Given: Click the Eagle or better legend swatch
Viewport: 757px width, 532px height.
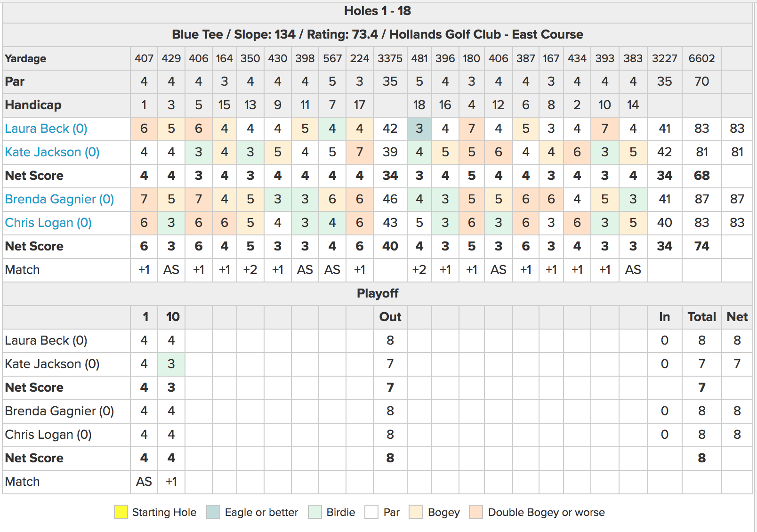Looking at the screenshot, I should (x=213, y=512).
